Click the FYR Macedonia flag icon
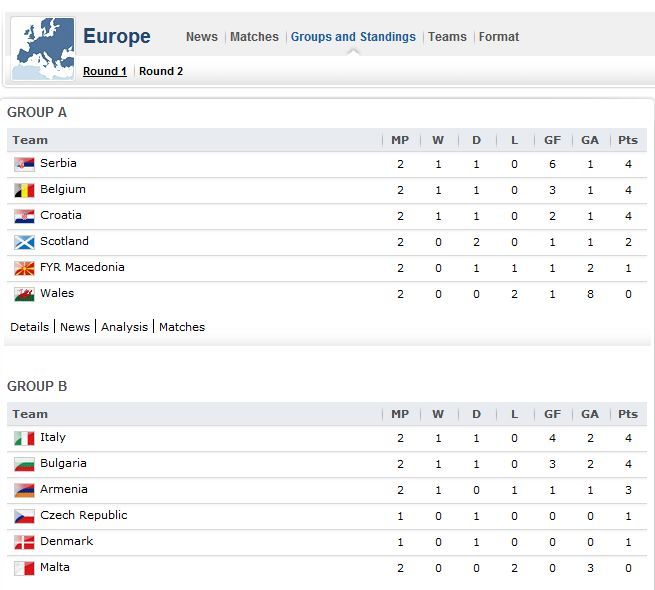 (24, 268)
